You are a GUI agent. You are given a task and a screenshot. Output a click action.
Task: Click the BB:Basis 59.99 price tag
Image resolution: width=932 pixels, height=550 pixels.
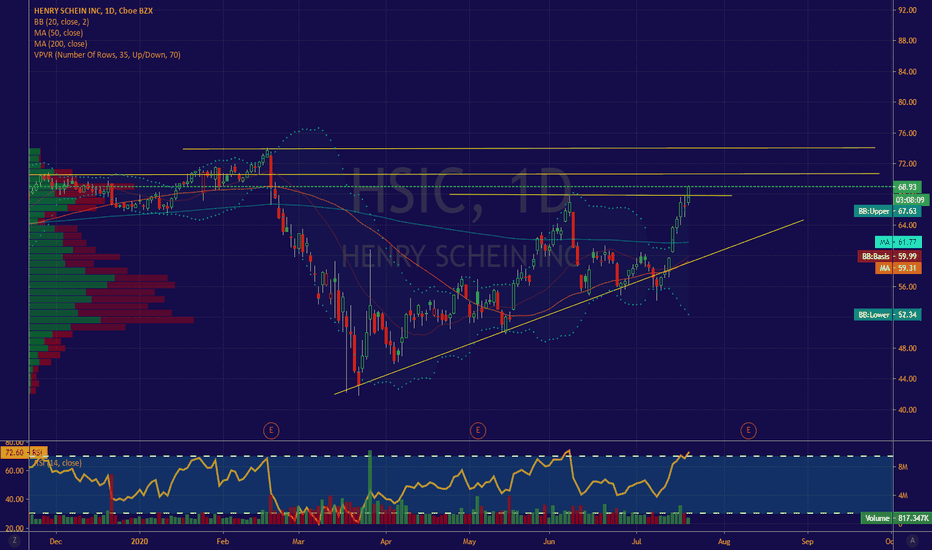(889, 256)
